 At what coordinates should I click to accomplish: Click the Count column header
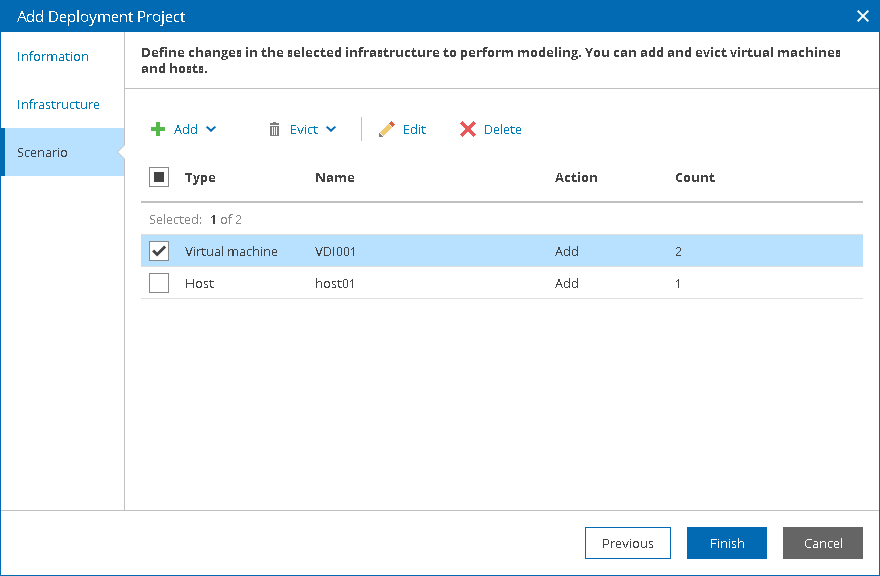click(695, 177)
